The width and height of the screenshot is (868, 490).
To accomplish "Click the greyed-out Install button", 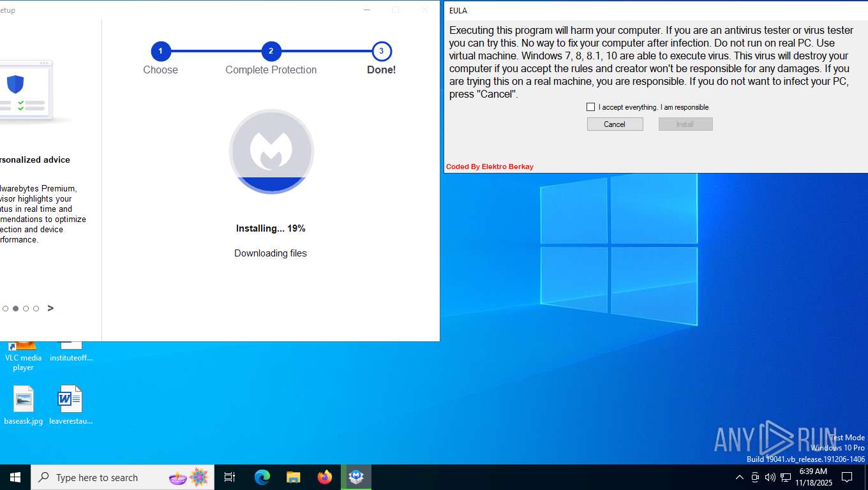I will (x=685, y=124).
